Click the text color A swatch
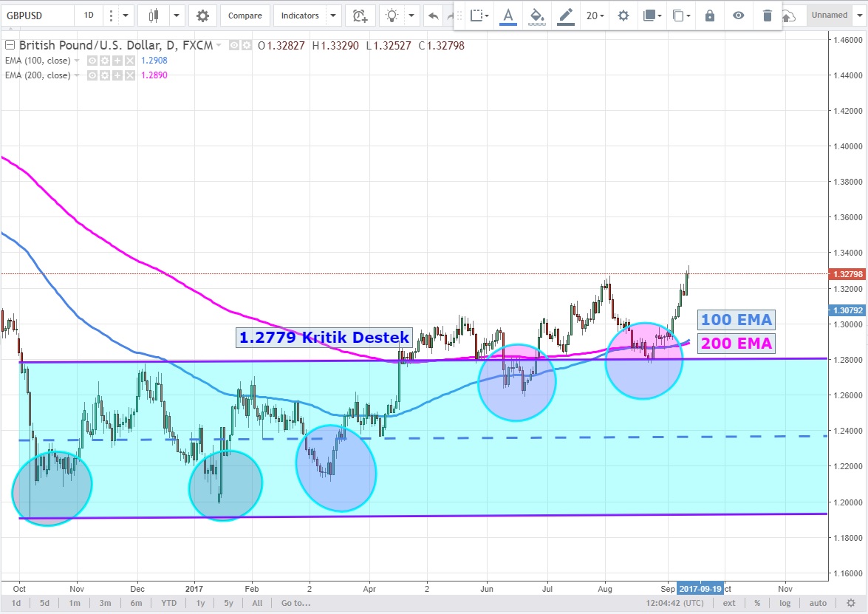The width and height of the screenshot is (868, 614). tap(508, 16)
